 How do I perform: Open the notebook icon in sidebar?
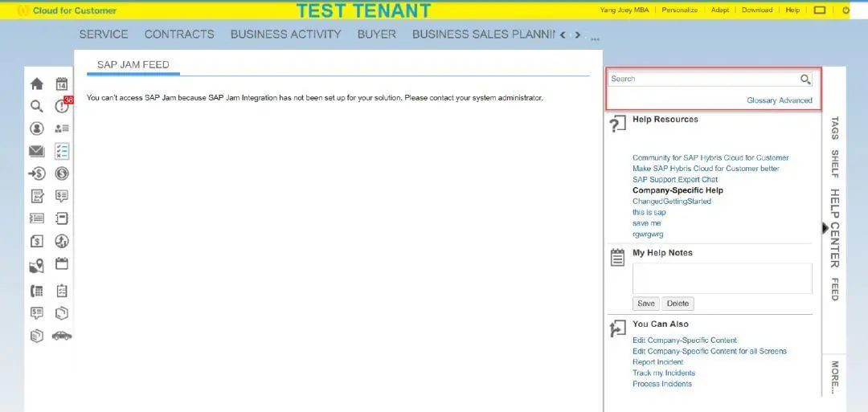(62, 218)
